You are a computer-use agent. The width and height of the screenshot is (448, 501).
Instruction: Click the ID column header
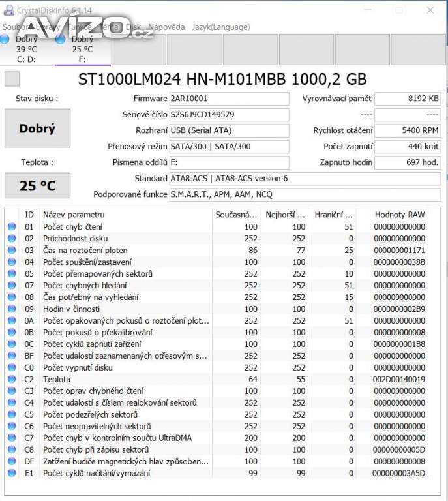click(29, 215)
